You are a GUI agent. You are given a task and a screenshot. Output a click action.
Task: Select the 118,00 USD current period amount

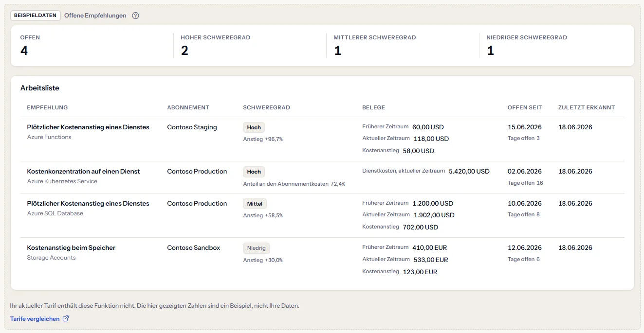tap(431, 139)
